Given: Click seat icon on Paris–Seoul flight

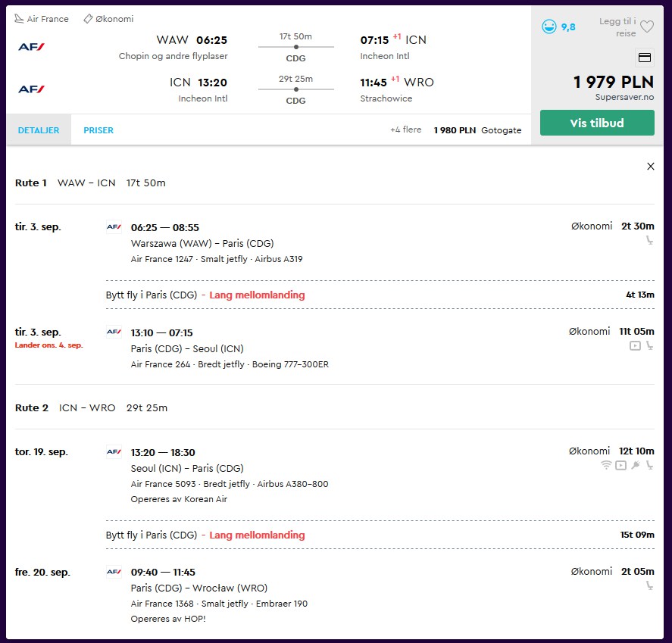Looking at the screenshot, I should click(x=650, y=345).
